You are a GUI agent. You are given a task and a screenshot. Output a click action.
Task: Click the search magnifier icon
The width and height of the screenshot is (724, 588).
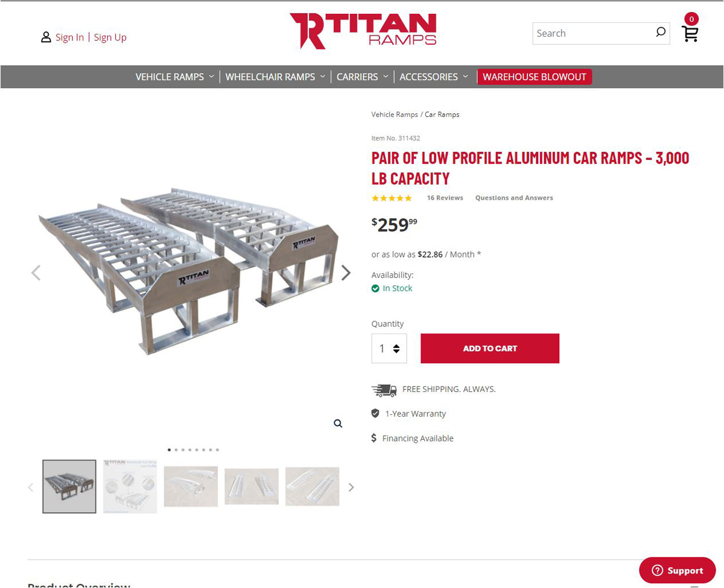coord(661,33)
